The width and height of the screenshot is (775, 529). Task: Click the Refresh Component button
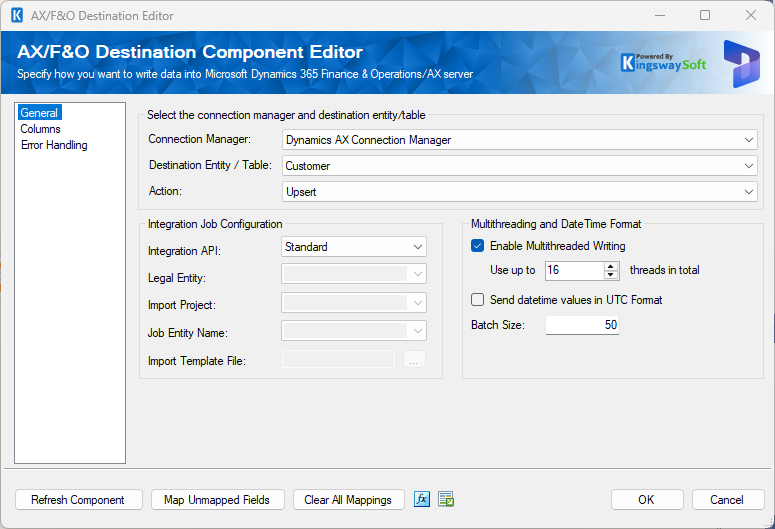click(79, 500)
